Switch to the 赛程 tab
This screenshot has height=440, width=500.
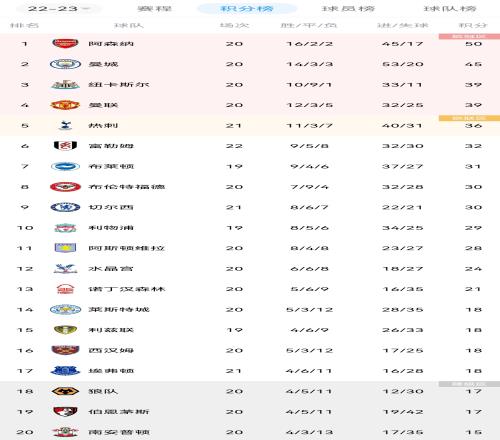click(x=154, y=8)
